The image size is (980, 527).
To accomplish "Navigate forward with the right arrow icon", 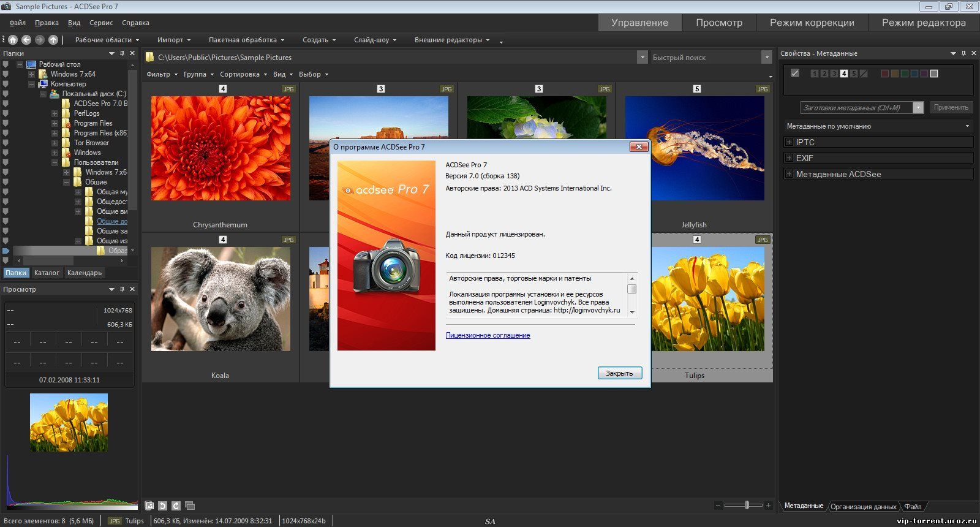I will 40,40.
